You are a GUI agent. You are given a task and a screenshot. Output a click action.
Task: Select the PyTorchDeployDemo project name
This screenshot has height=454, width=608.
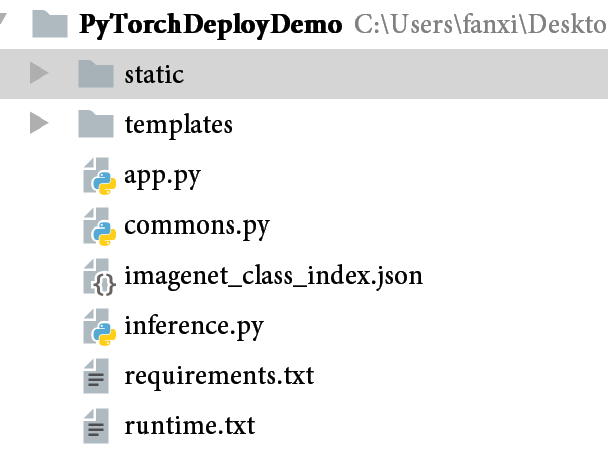[x=211, y=25]
